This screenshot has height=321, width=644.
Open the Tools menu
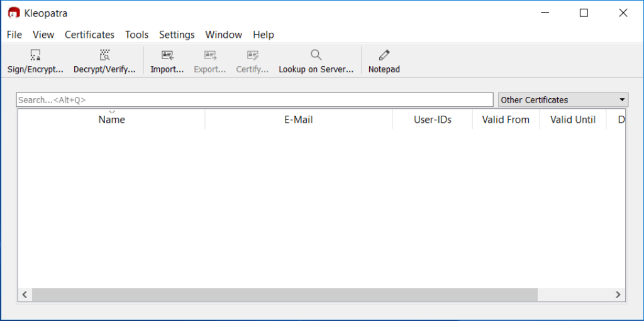[136, 35]
